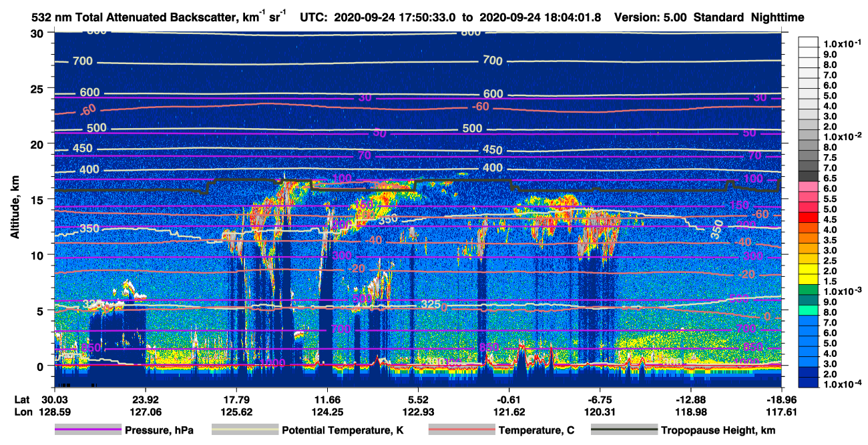The width and height of the screenshot is (868, 445).
Task: Click latitude value '17.79'
Action: [x=236, y=401]
